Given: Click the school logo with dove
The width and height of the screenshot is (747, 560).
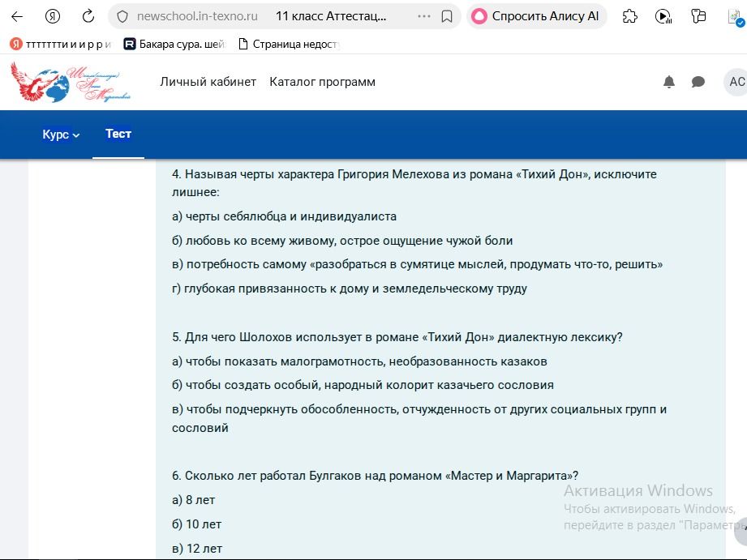Looking at the screenshot, I should coord(71,82).
